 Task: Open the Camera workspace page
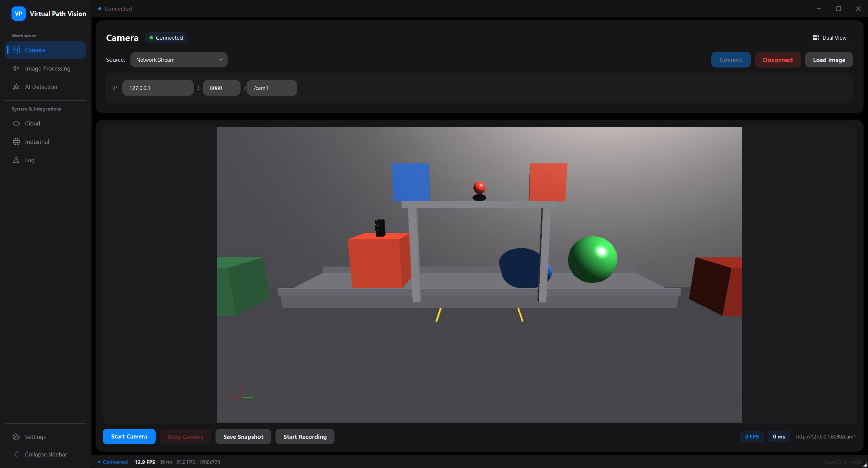click(x=45, y=50)
